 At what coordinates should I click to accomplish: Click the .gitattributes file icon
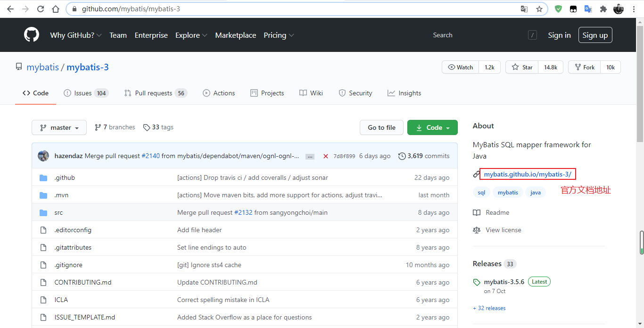(43, 248)
